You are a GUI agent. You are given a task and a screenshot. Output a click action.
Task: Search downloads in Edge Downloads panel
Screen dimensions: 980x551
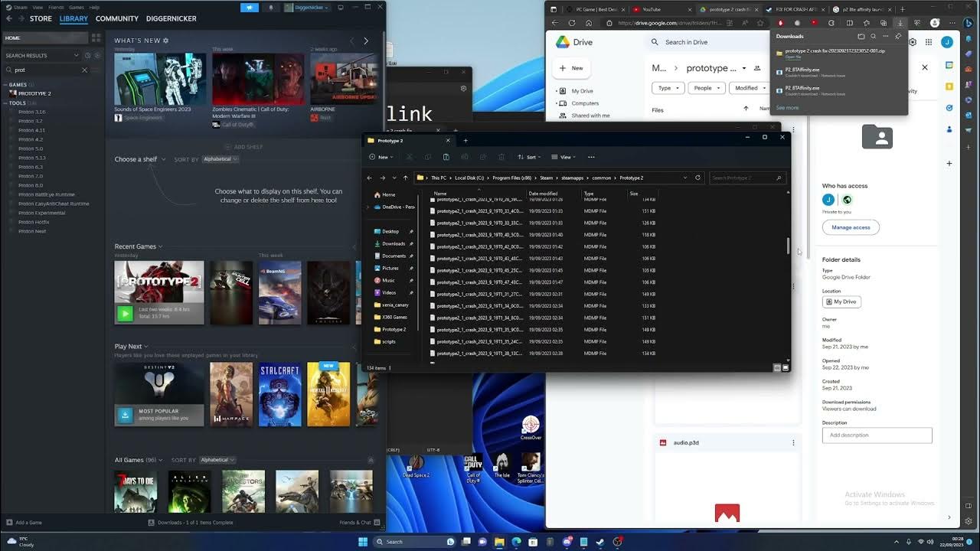coord(874,36)
